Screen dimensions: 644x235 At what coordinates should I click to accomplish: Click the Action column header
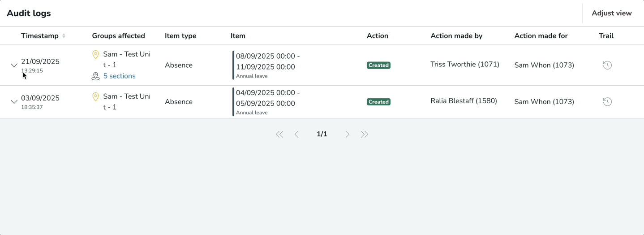point(378,36)
